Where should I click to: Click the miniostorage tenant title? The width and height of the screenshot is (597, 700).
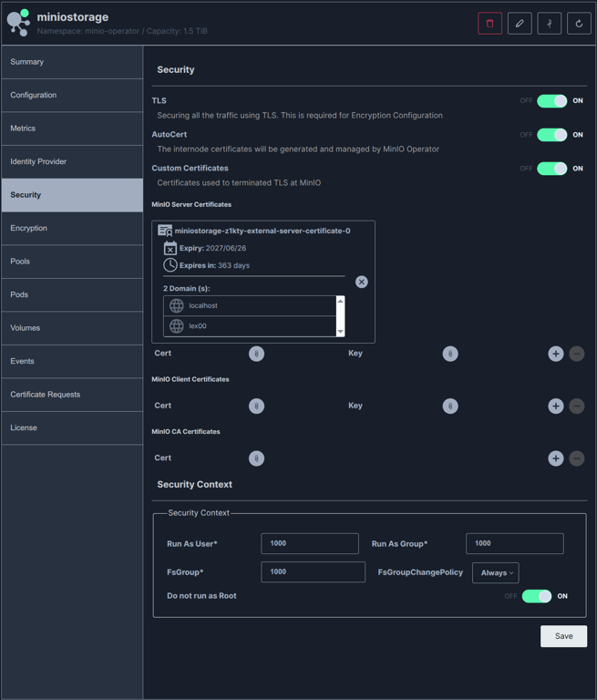tap(73, 17)
